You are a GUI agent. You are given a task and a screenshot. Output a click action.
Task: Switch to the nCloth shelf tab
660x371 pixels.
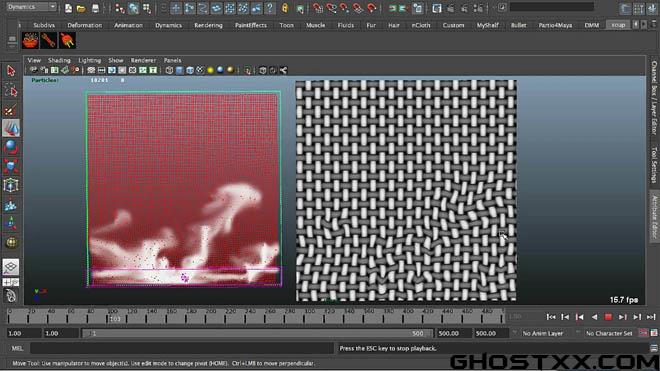[421, 25]
